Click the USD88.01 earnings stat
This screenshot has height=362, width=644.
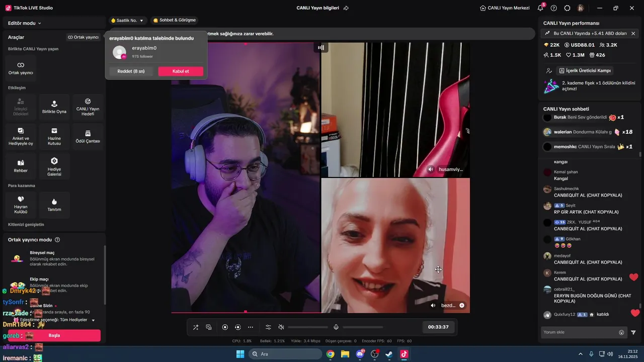point(579,45)
